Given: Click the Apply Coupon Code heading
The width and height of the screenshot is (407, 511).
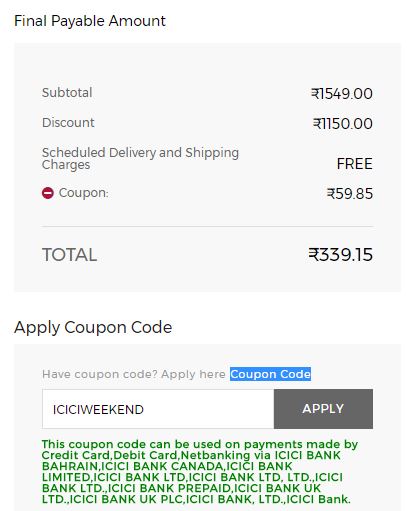Looking at the screenshot, I should click(x=93, y=327).
